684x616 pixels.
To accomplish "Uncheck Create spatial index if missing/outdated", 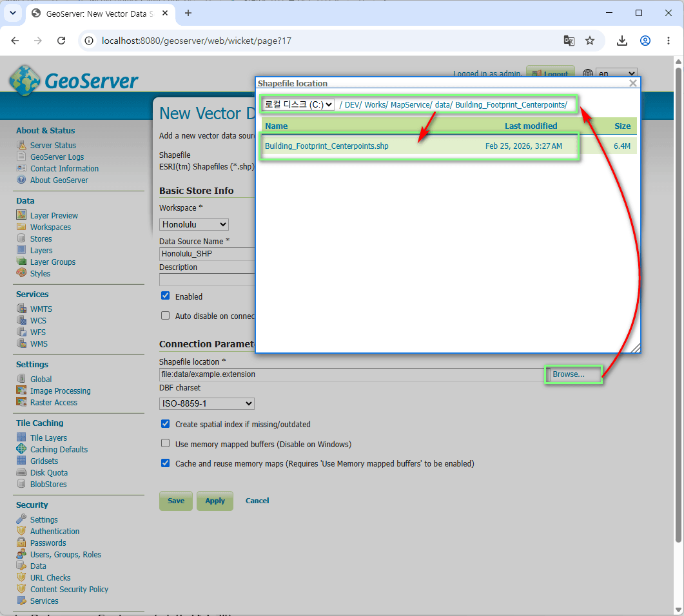I will point(165,423).
